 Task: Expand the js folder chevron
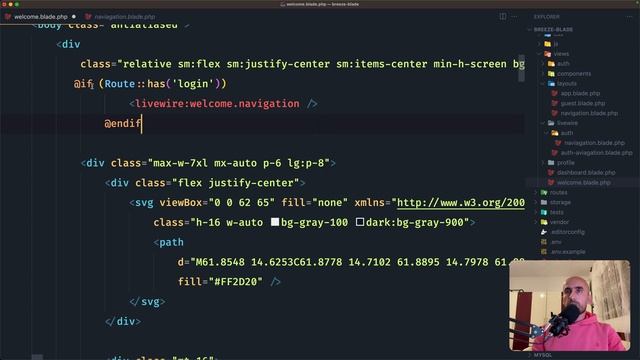point(539,44)
